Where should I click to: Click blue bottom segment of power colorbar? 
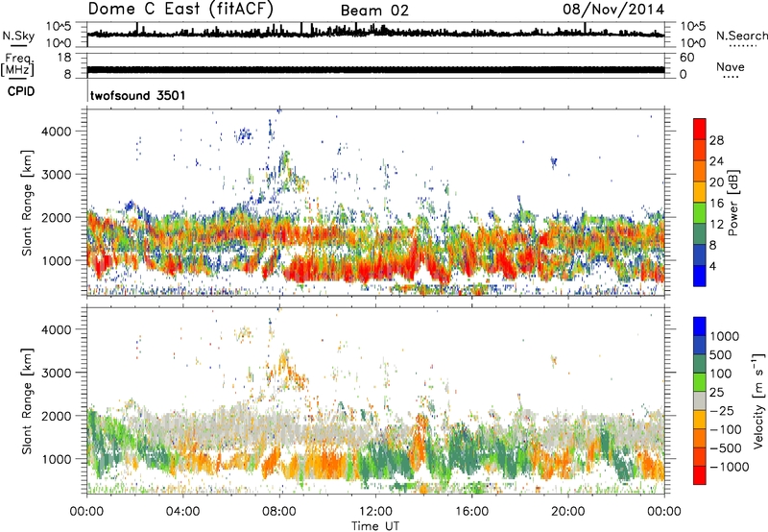(700, 276)
